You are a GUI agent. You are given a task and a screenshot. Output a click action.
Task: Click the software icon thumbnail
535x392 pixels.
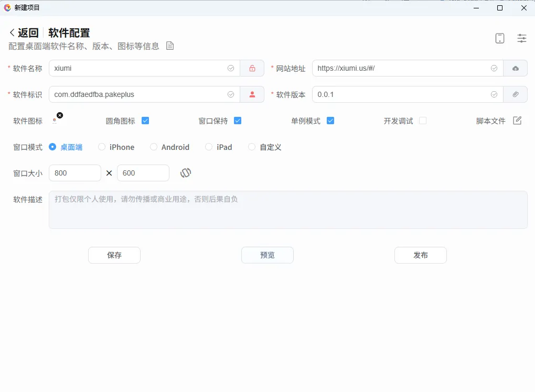[x=55, y=121]
